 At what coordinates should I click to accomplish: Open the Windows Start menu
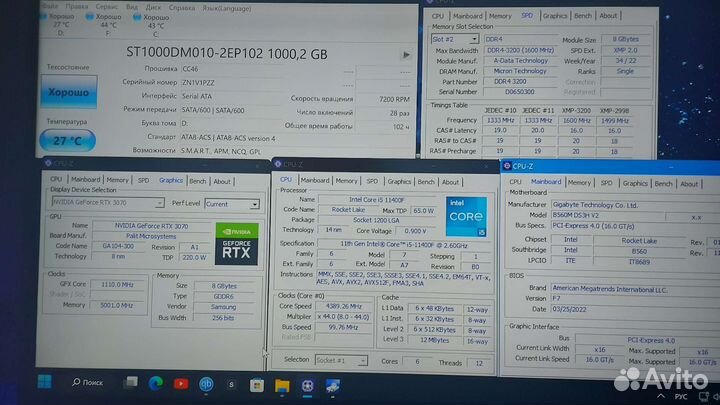45,382
